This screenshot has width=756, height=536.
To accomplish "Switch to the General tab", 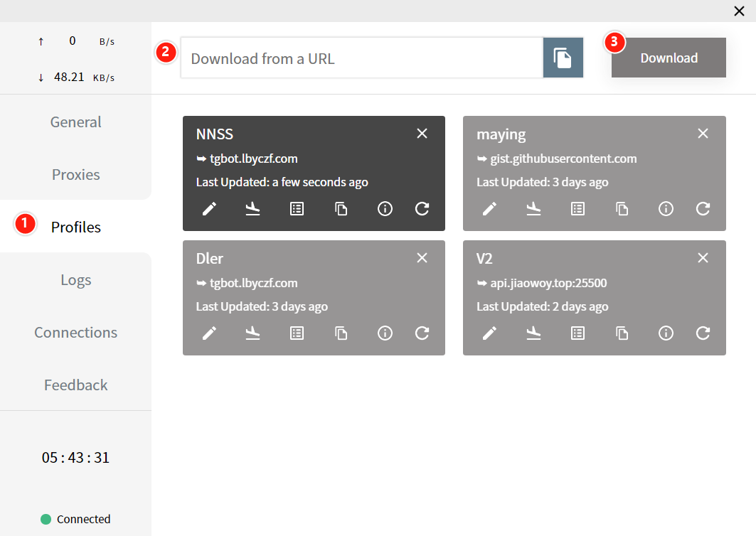I will click(75, 122).
